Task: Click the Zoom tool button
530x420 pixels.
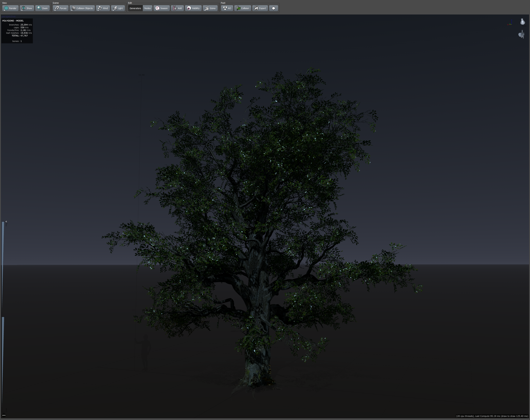Action: [42, 8]
